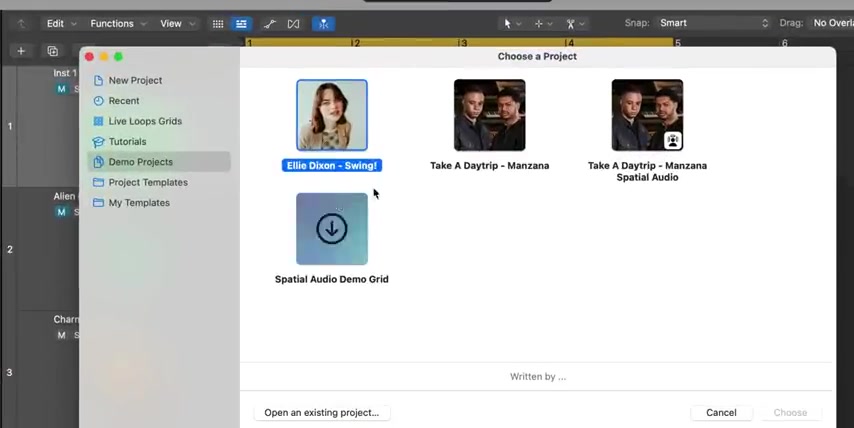The height and width of the screenshot is (428, 854).
Task: Click the Ellie Dixon - Swing! label
Action: point(332,166)
